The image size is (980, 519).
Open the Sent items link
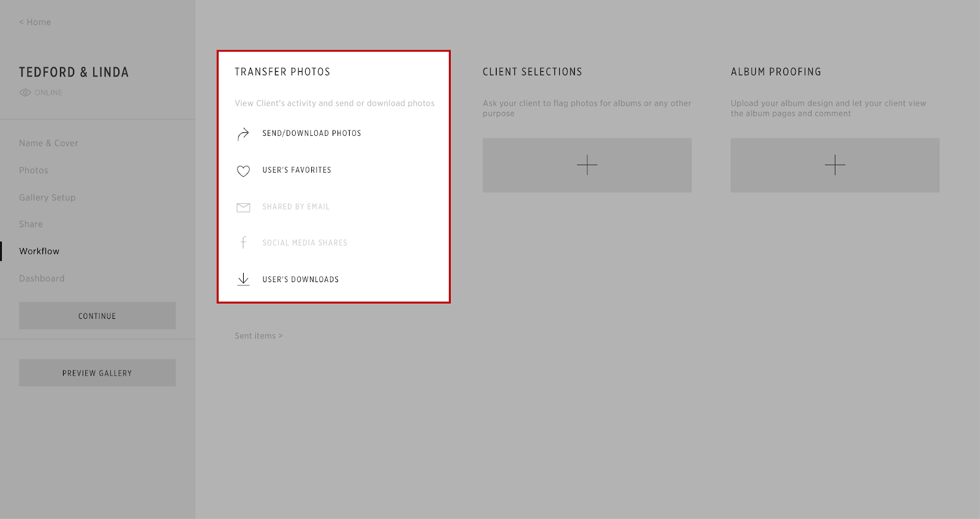(258, 336)
